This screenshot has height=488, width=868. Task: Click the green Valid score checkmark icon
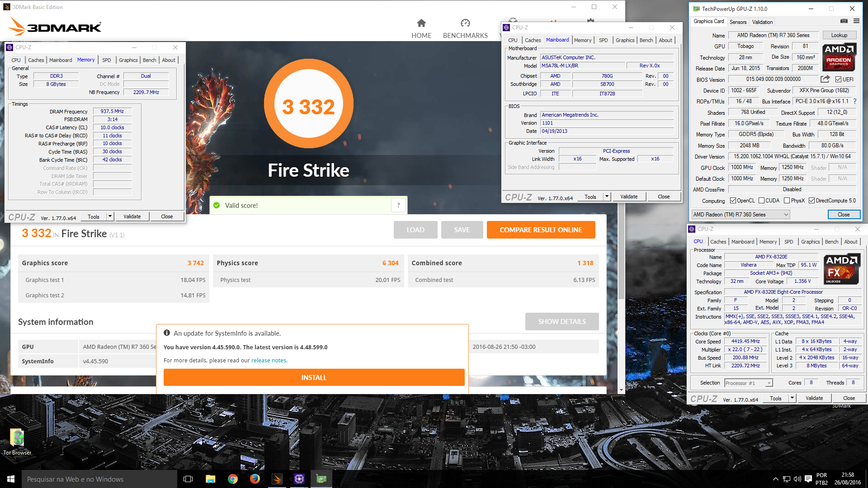point(217,205)
